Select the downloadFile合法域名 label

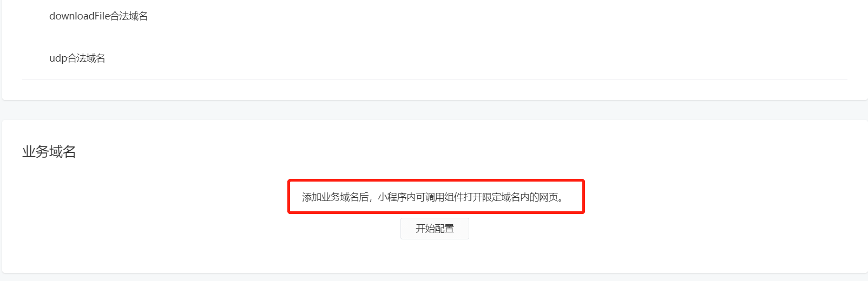click(x=98, y=16)
